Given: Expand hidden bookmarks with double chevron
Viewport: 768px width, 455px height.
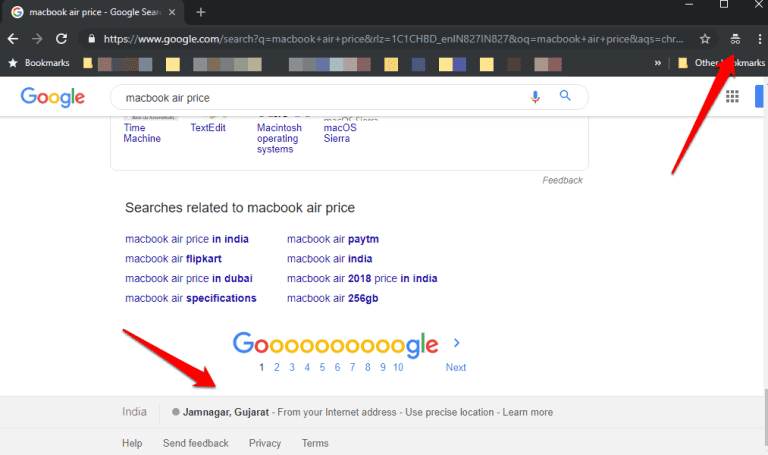Looking at the screenshot, I should click(658, 63).
